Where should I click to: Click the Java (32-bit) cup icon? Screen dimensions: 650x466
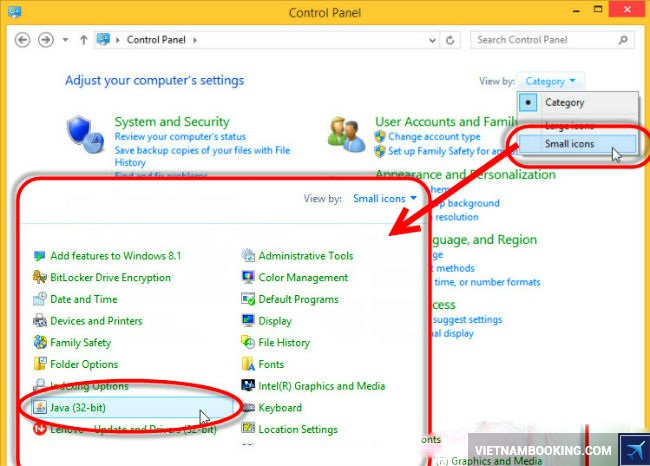point(41,408)
